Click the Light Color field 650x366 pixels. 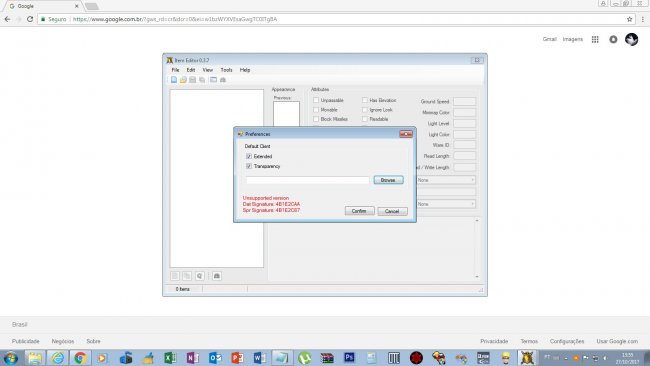click(464, 134)
